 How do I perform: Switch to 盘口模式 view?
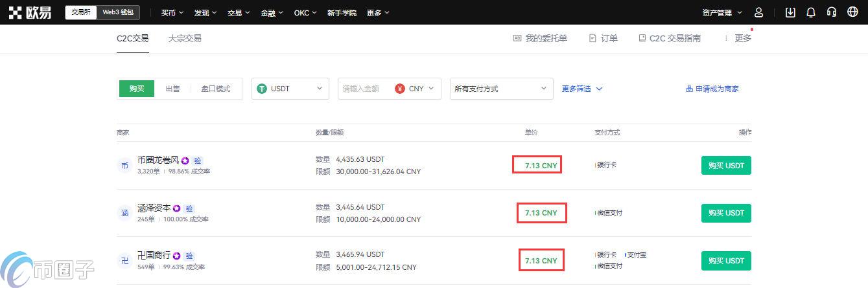(x=215, y=89)
